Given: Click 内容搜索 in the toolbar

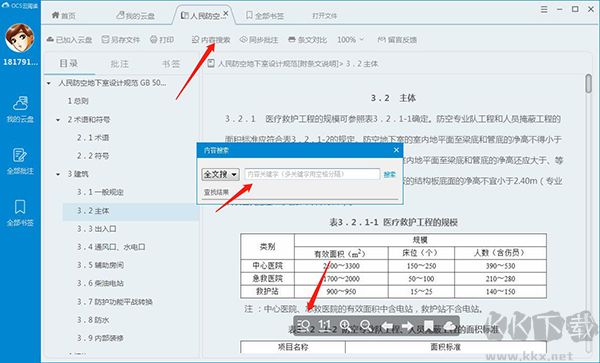Looking at the screenshot, I should tap(211, 39).
